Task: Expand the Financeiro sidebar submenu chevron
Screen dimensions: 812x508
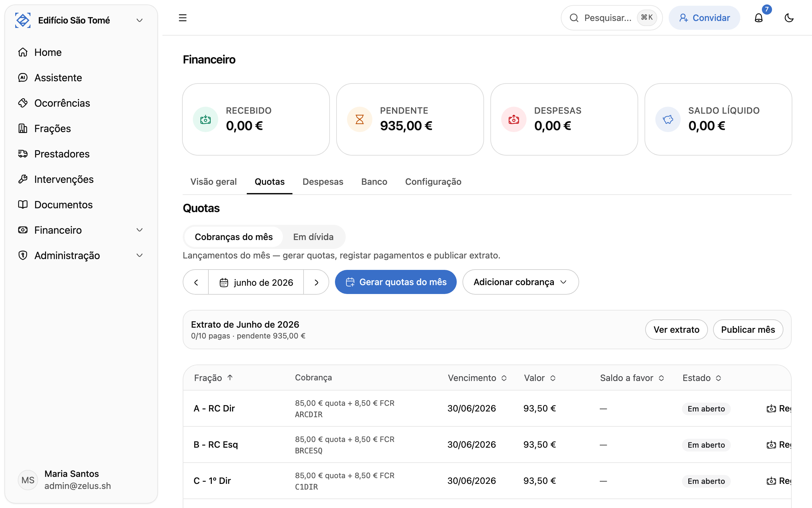Action: (x=140, y=230)
